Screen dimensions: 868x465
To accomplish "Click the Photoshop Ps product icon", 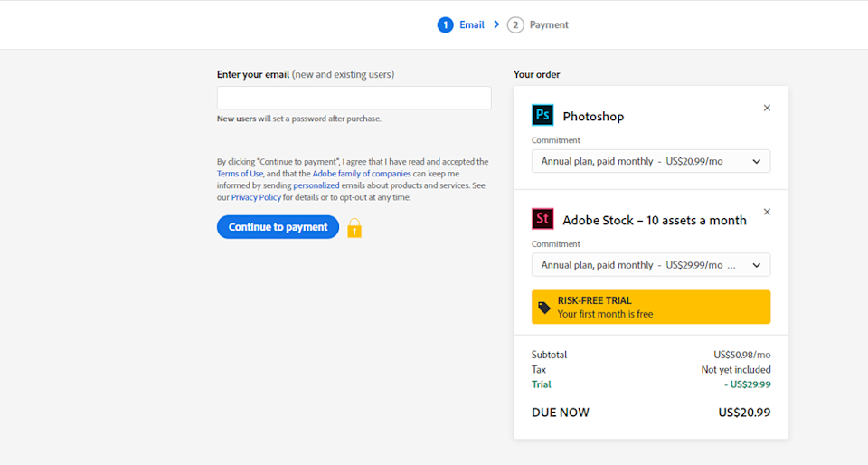I will pyautogui.click(x=542, y=115).
